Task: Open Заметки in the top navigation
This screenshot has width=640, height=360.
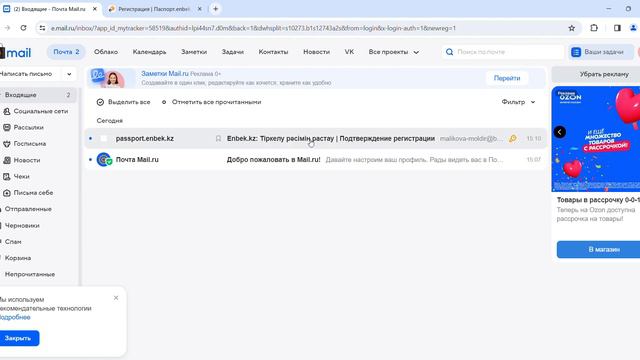Action: tap(194, 52)
